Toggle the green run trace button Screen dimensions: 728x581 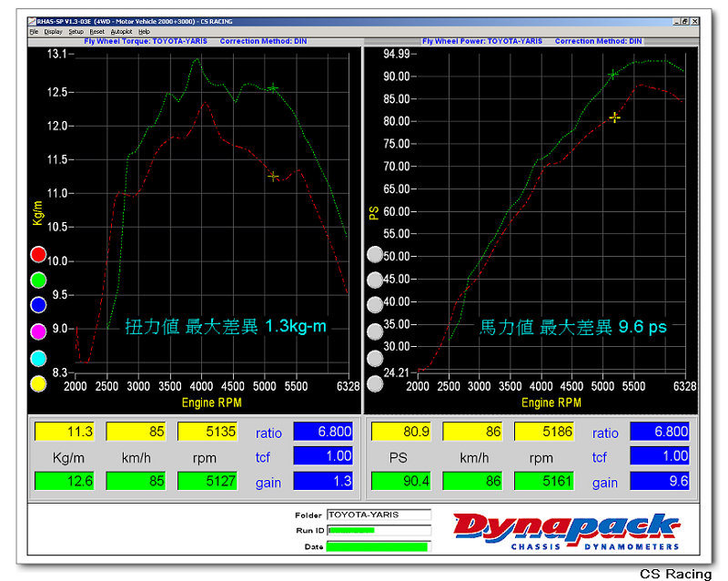(x=38, y=280)
